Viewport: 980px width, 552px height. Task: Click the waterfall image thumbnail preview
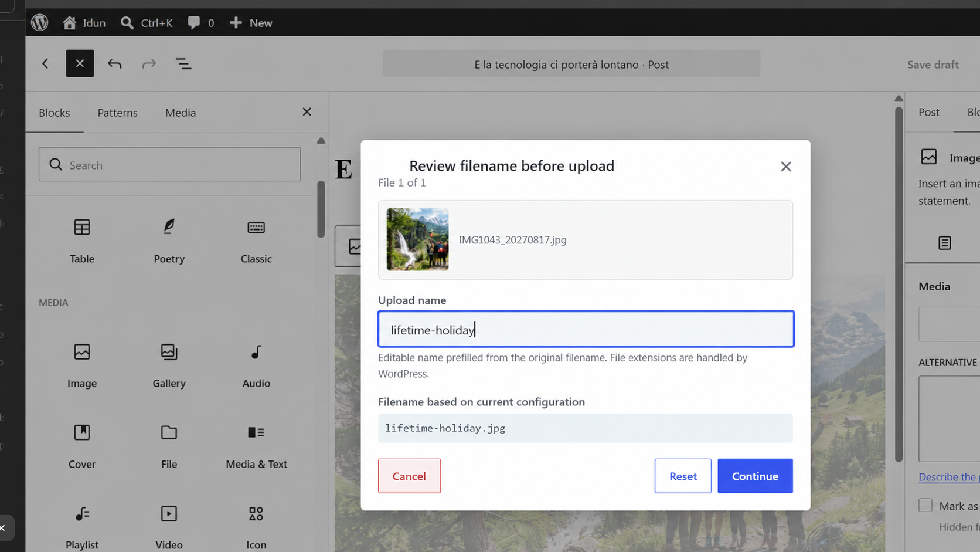[x=417, y=239]
